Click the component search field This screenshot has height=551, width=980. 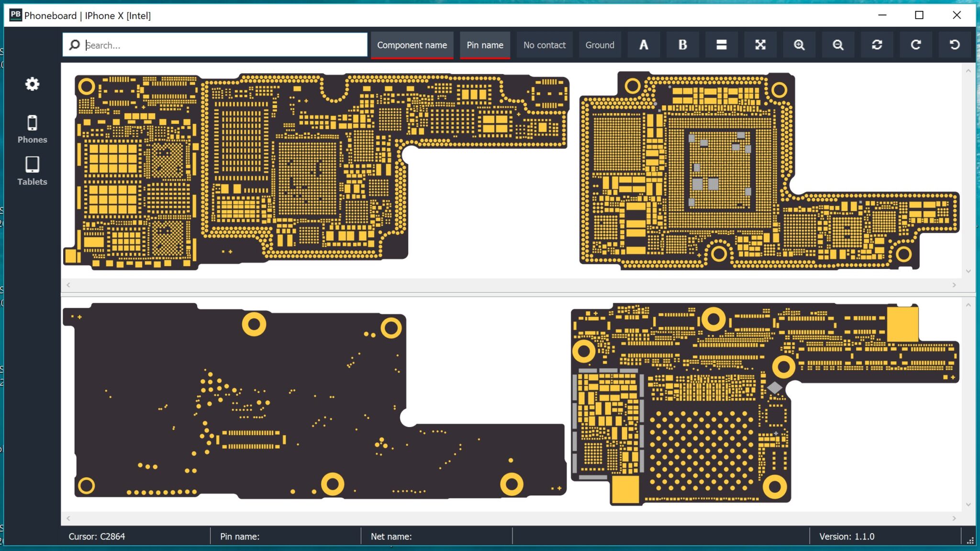pyautogui.click(x=220, y=45)
